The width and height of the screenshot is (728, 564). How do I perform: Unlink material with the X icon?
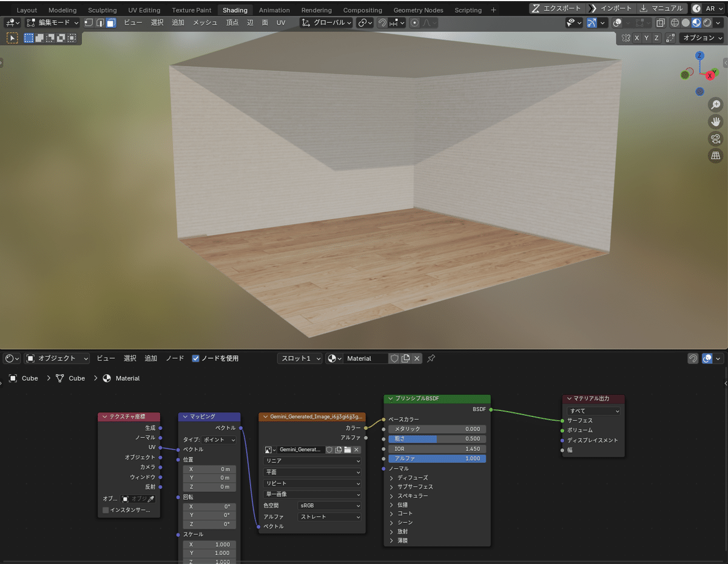(417, 358)
